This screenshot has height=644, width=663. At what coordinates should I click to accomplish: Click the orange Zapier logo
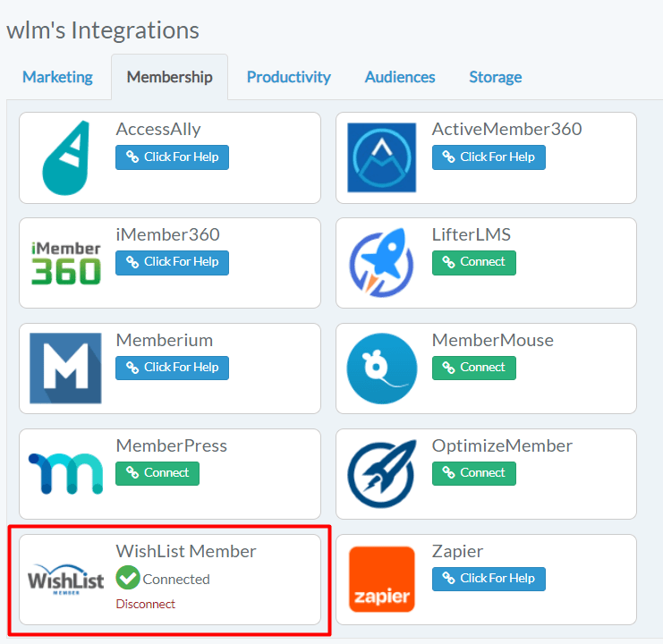pyautogui.click(x=382, y=579)
